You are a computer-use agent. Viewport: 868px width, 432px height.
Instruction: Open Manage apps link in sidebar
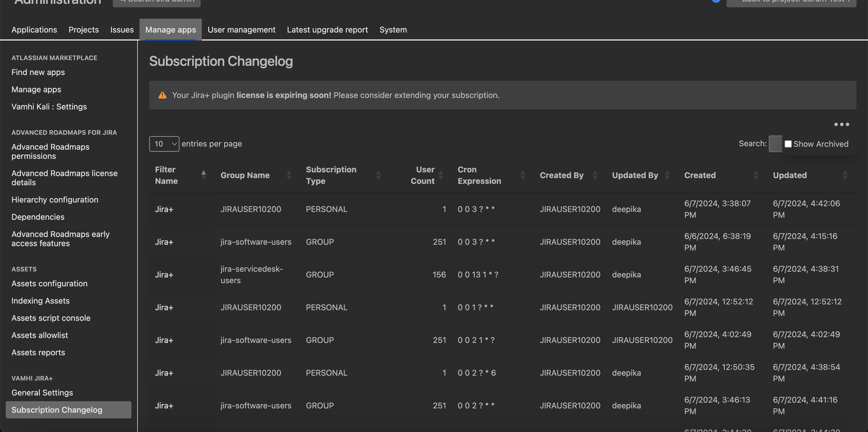[x=36, y=90]
